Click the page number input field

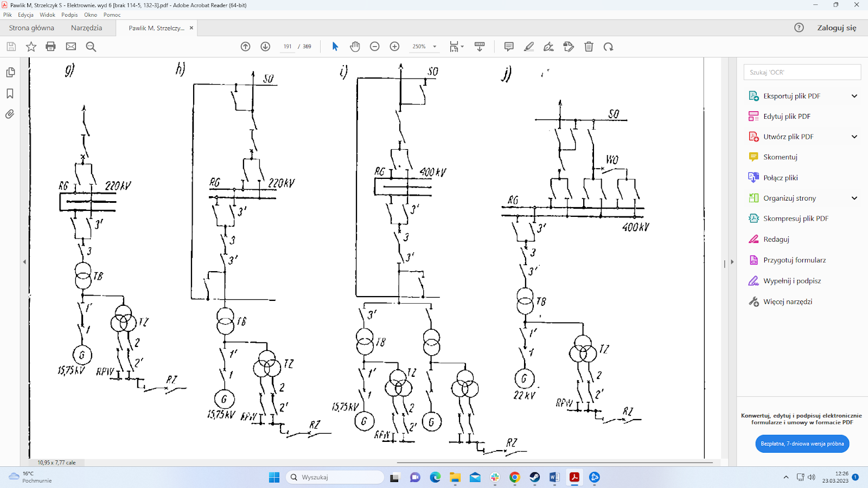point(288,47)
